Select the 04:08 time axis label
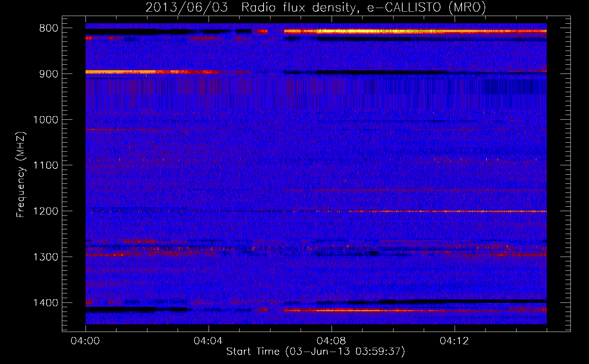The width and height of the screenshot is (589, 364). pyautogui.click(x=331, y=341)
